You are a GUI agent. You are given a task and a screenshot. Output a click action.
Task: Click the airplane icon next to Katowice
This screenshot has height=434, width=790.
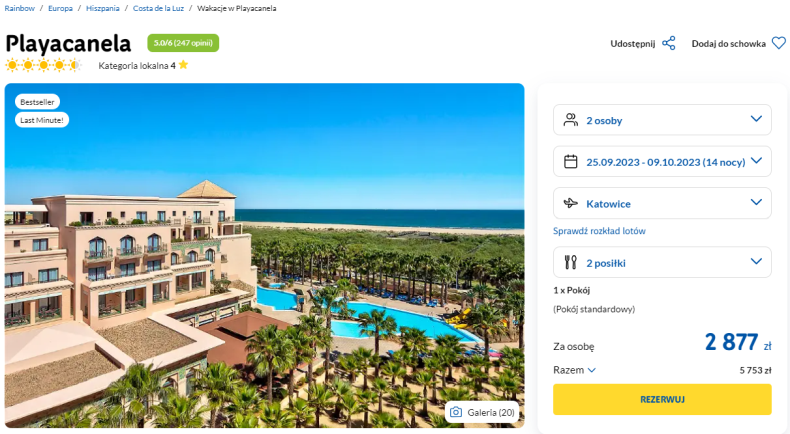[570, 203]
